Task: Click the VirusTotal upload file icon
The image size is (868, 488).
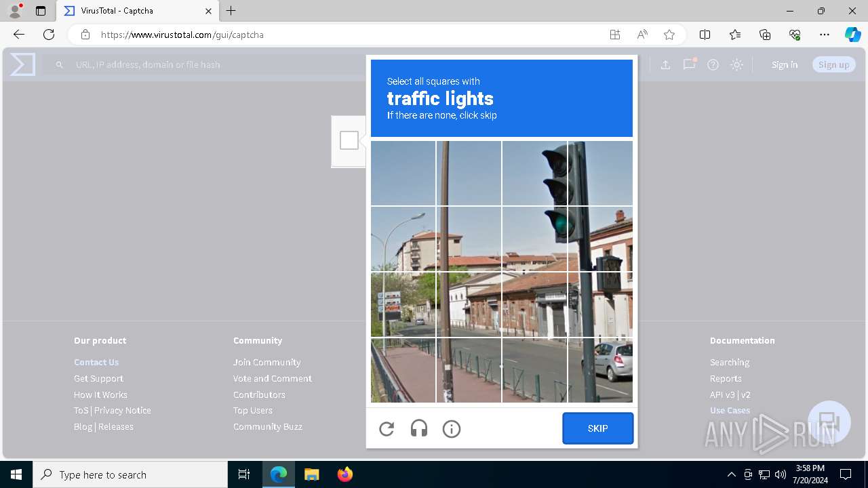Action: click(x=665, y=64)
